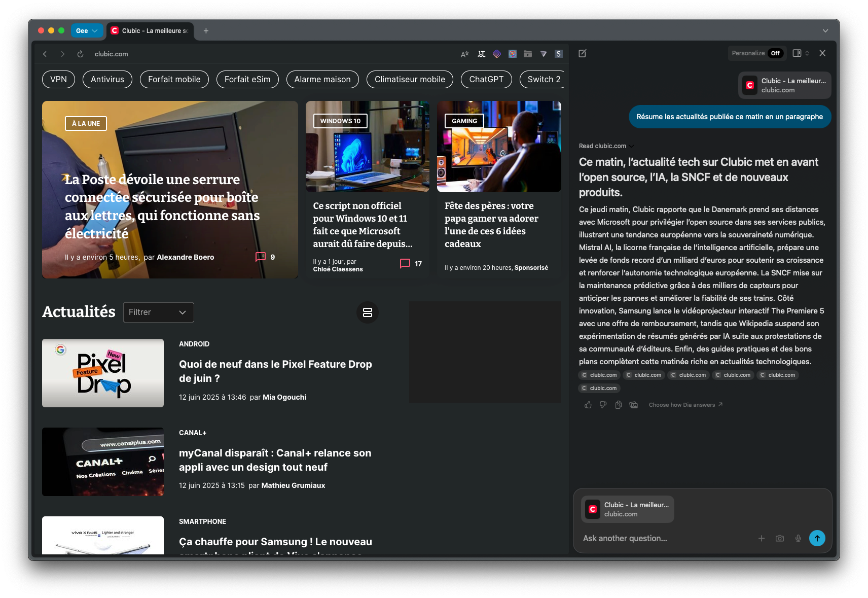Switch the Actualités list layout view
The image size is (868, 598).
coord(368,312)
